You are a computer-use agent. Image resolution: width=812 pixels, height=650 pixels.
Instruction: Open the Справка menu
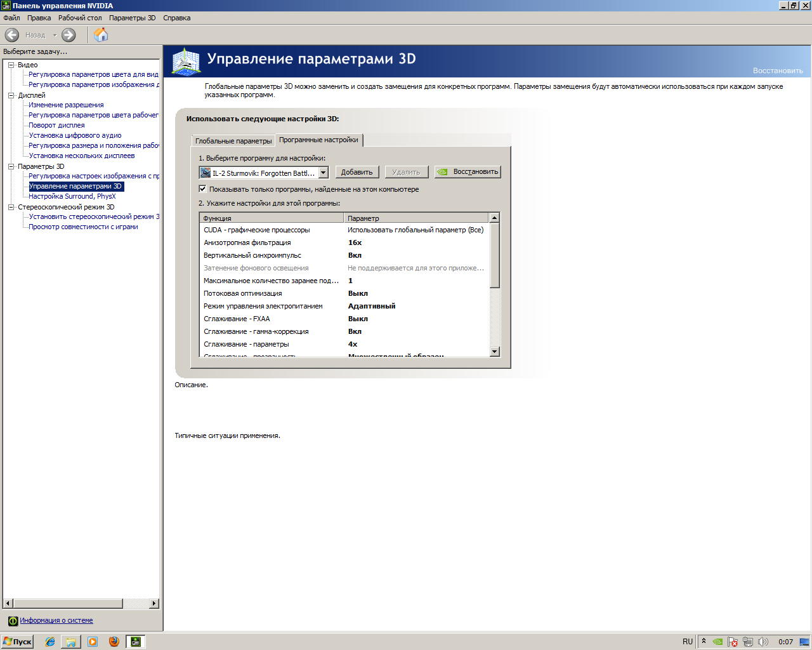click(x=176, y=18)
